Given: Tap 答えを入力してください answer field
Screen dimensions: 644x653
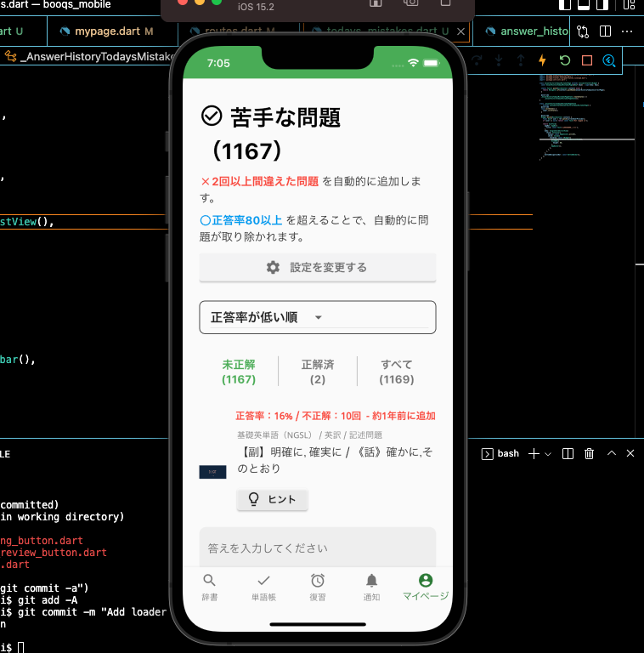Looking at the screenshot, I should [x=318, y=548].
